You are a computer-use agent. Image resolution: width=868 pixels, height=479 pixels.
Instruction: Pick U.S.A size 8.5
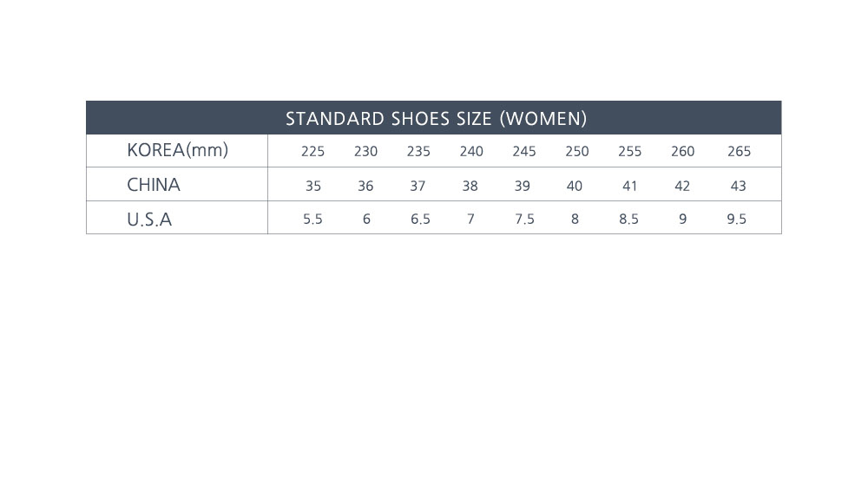(x=628, y=220)
